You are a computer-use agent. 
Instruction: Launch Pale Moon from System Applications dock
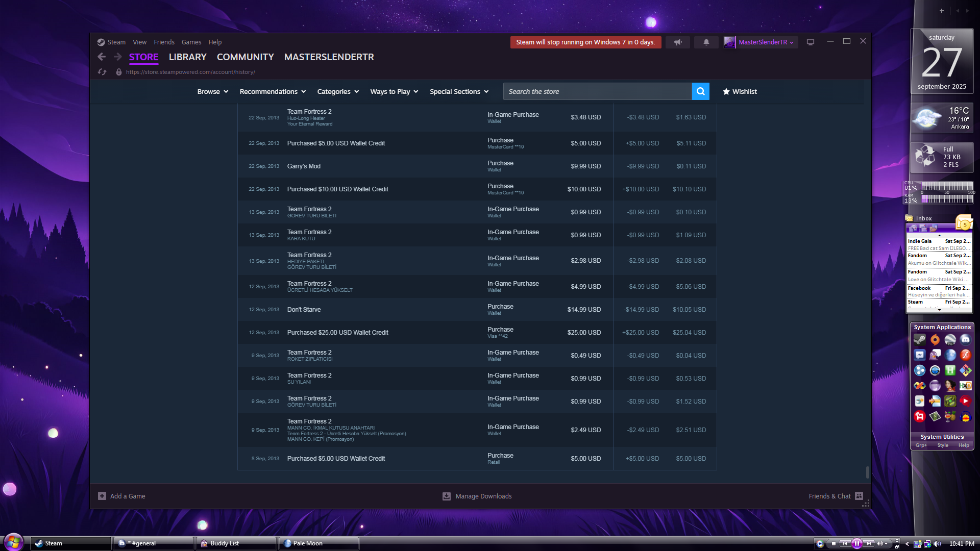tap(950, 355)
